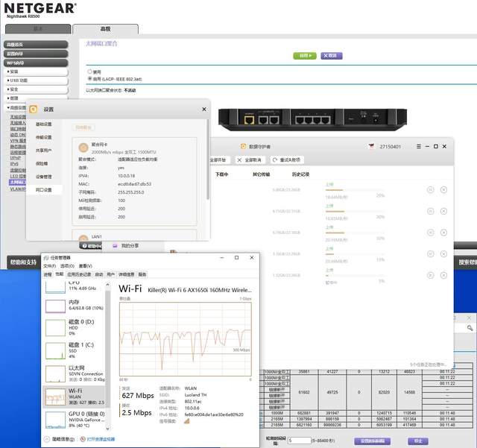
Task: Collapse Task Manager with 简略信息 chevron
Action: tap(47, 439)
